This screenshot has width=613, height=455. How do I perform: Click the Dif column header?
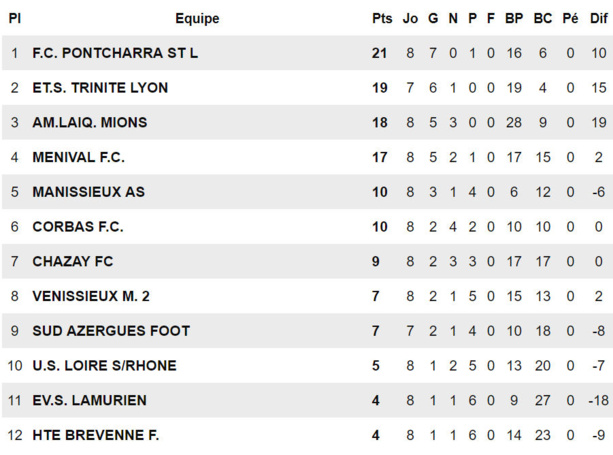598,18
